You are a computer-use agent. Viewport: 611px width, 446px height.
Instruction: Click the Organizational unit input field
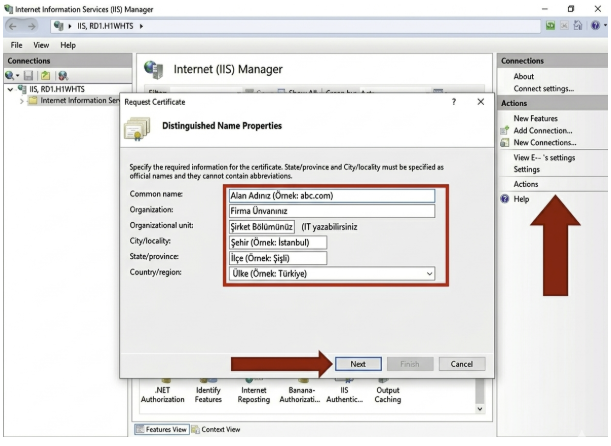[x=261, y=227]
